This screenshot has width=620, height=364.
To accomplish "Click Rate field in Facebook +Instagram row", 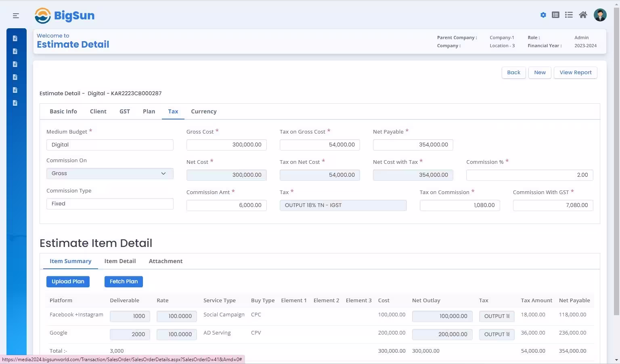I will [177, 316].
